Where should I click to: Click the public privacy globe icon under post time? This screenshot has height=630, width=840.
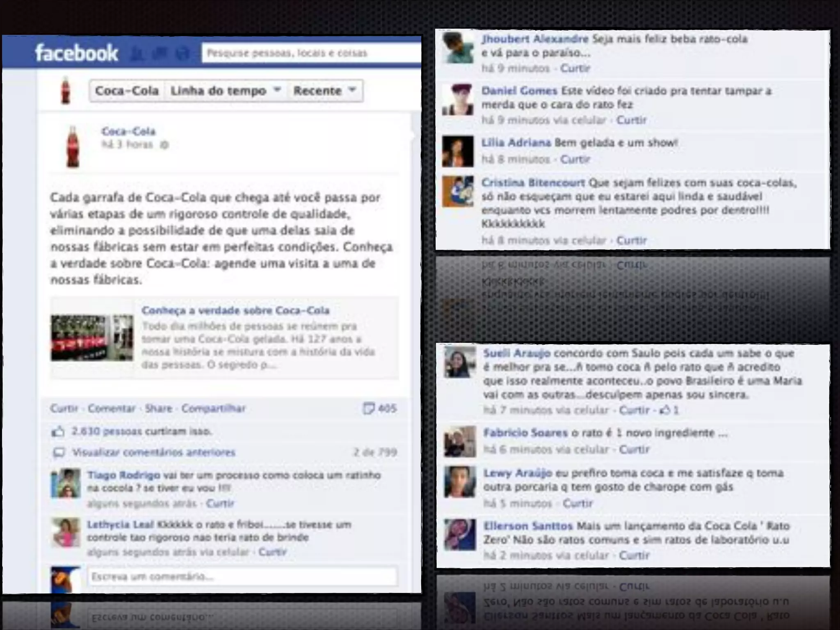[164, 145]
